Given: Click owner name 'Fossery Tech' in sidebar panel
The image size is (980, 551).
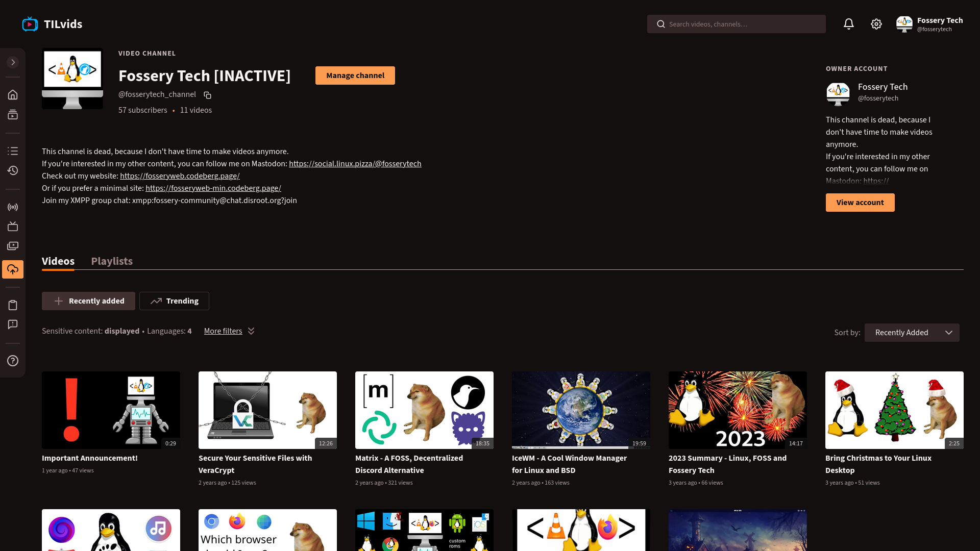Looking at the screenshot, I should coord(883,87).
